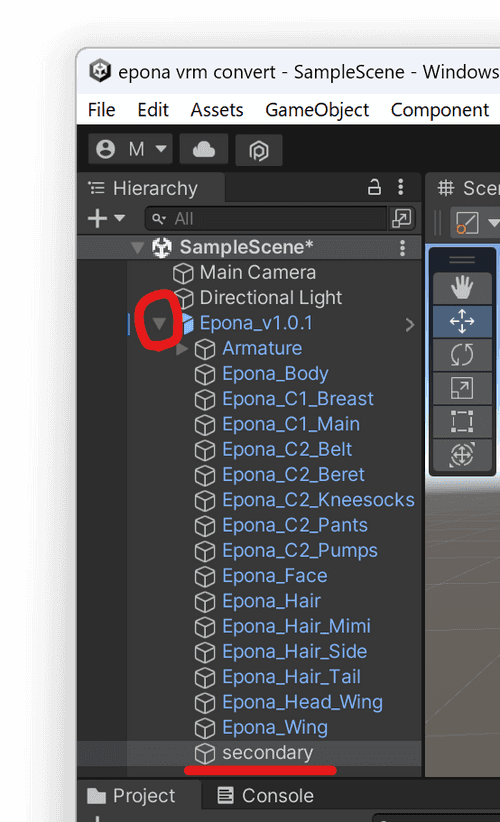Open SampleScene three-dot options menu
This screenshot has height=822, width=500.
pos(403,248)
